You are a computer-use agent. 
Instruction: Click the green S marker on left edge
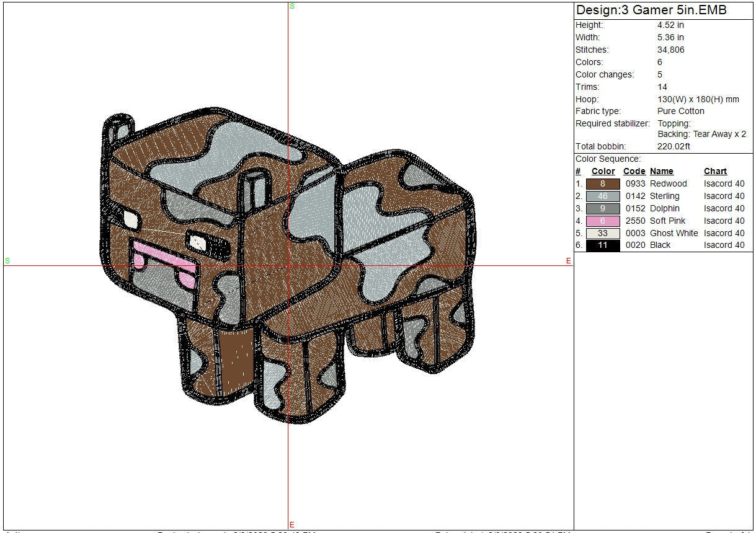coord(7,261)
